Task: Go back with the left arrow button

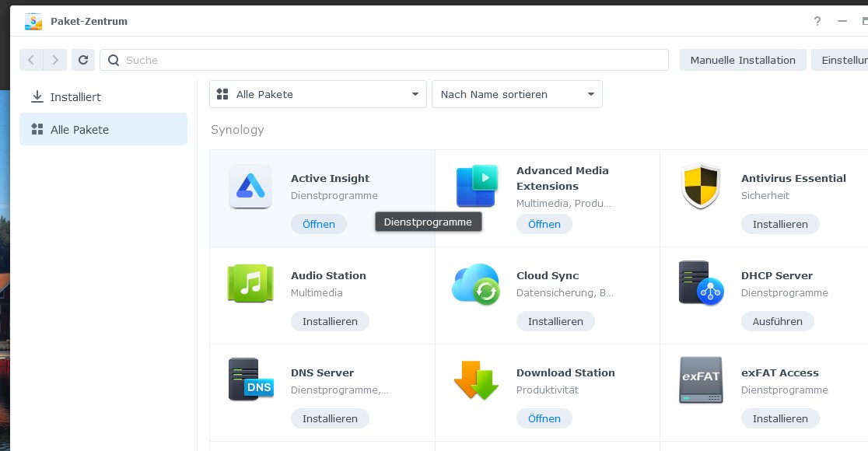Action: pos(31,60)
